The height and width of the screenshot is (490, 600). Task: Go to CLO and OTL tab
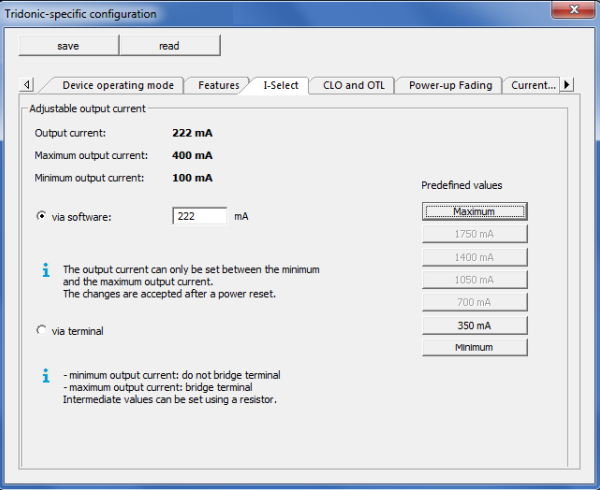coord(354,85)
